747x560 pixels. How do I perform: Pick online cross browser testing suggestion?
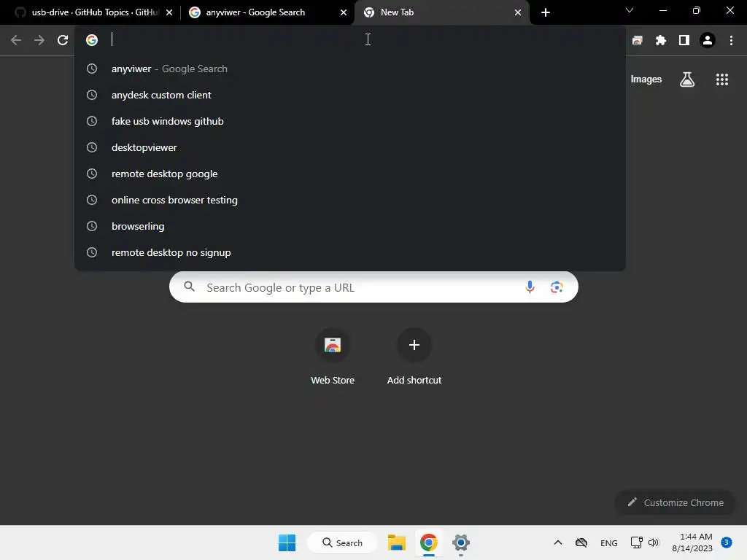click(x=350, y=200)
